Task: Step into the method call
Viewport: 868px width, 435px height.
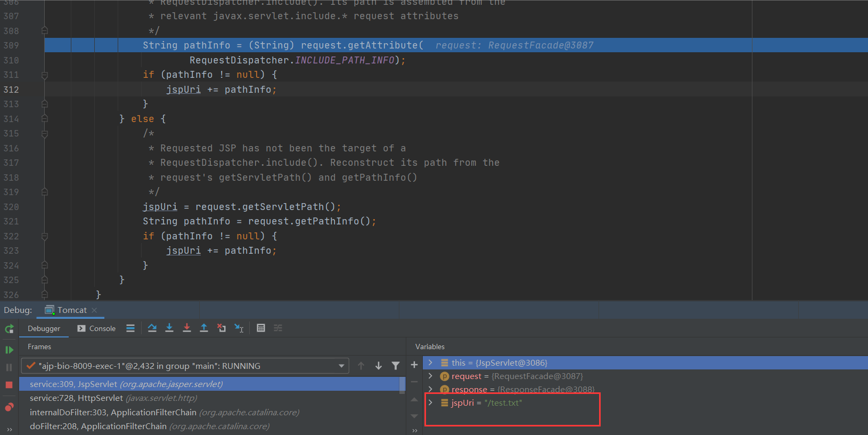Action: (169, 328)
